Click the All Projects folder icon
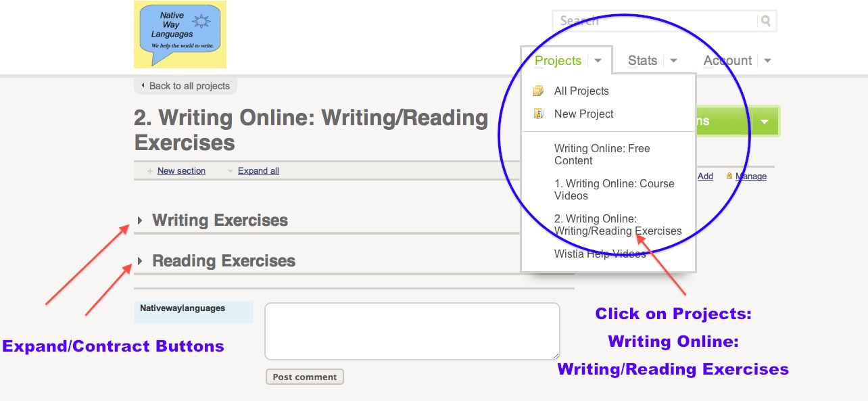This screenshot has height=401, width=868. coord(538,91)
